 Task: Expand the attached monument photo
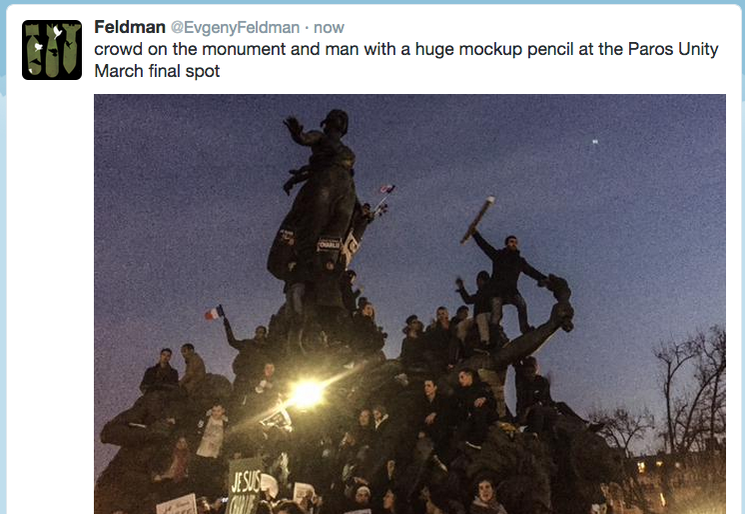point(410,304)
